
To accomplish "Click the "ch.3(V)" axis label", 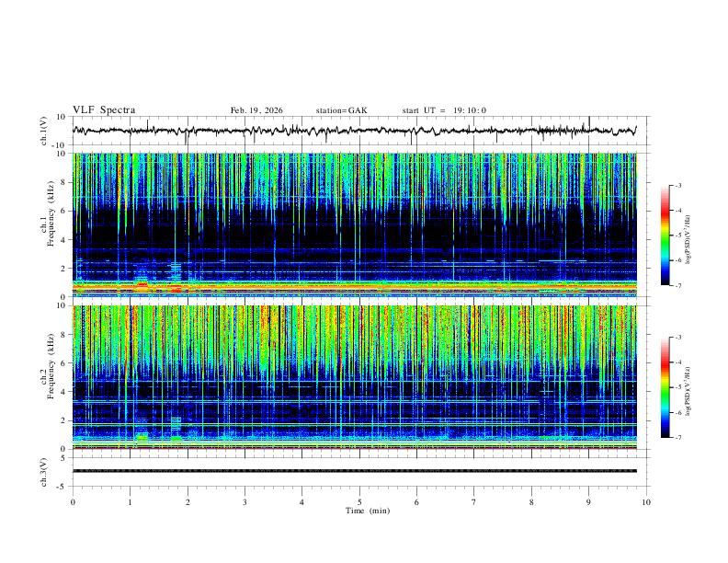I will [x=44, y=472].
